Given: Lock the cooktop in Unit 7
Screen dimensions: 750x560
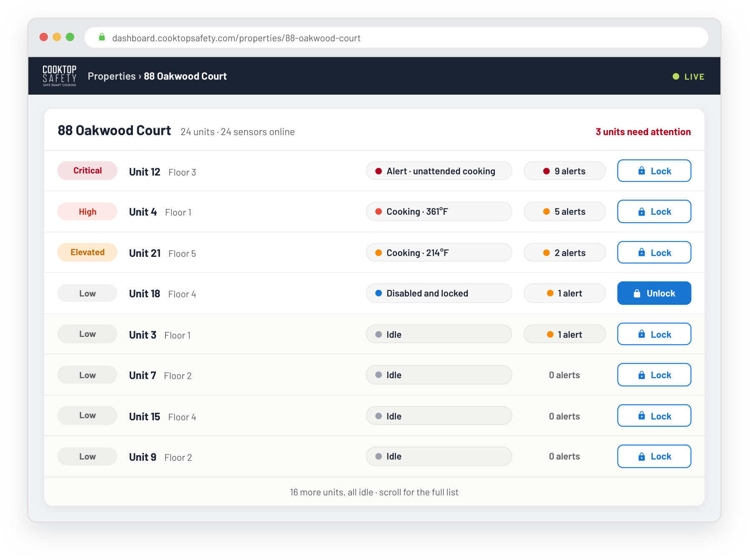Looking at the screenshot, I should (654, 375).
